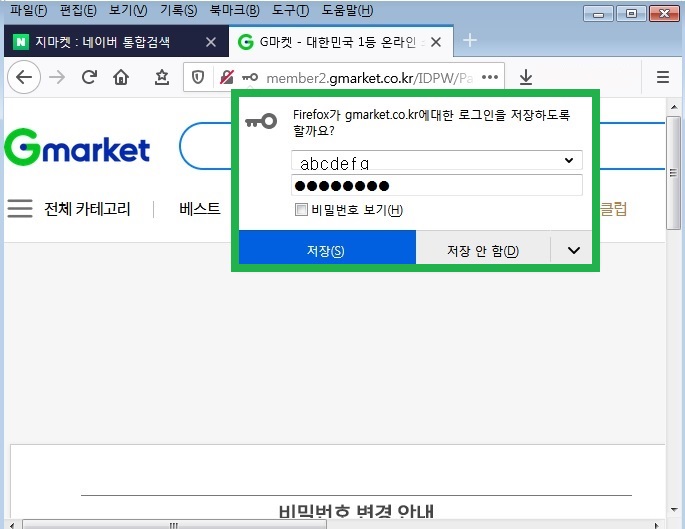Click the horizontal scrollbar thumb
685x529 pixels.
point(174,525)
